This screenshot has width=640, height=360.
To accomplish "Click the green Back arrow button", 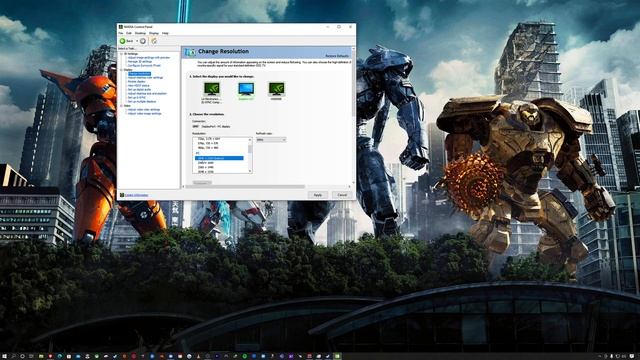I will point(122,41).
